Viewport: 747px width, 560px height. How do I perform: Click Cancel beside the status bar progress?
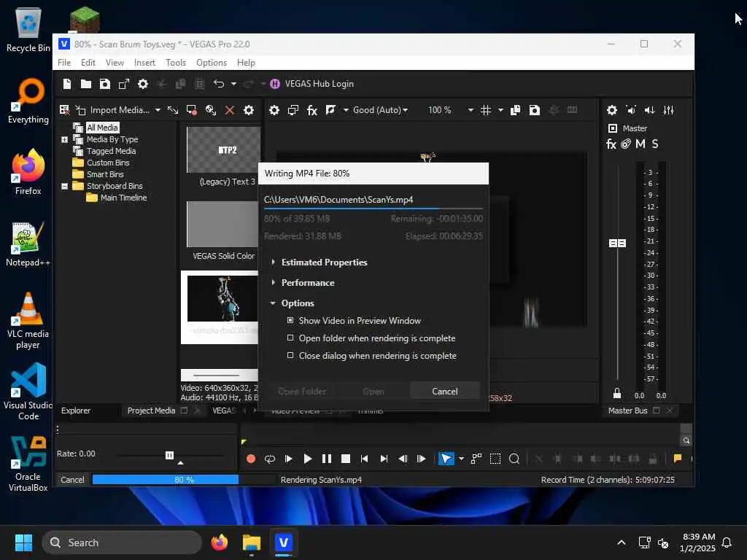pyautogui.click(x=72, y=480)
